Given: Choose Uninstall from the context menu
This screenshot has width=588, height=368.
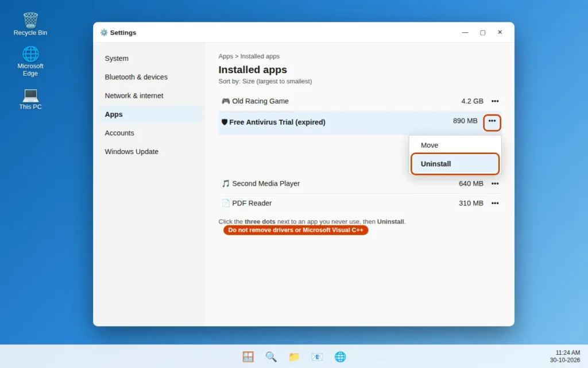Looking at the screenshot, I should pyautogui.click(x=455, y=164).
